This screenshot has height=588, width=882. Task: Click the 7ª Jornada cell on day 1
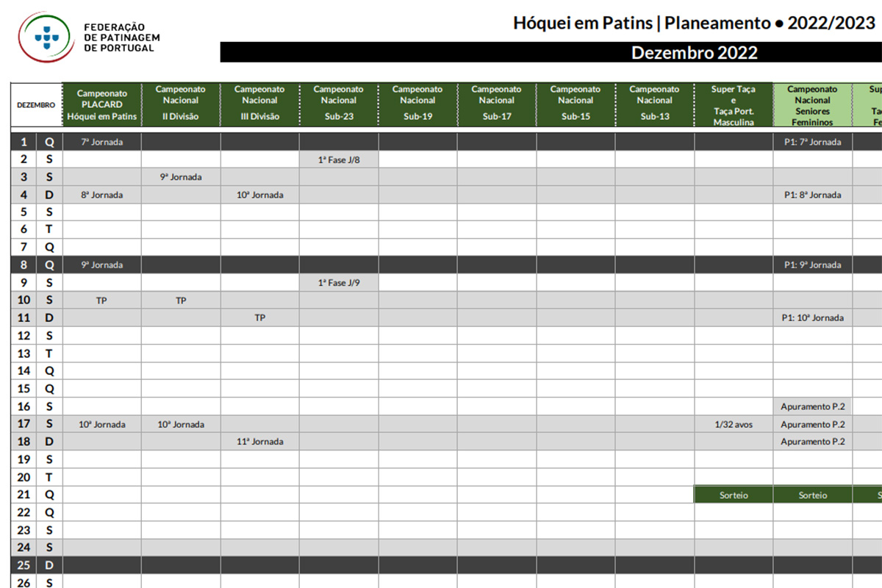click(x=102, y=142)
